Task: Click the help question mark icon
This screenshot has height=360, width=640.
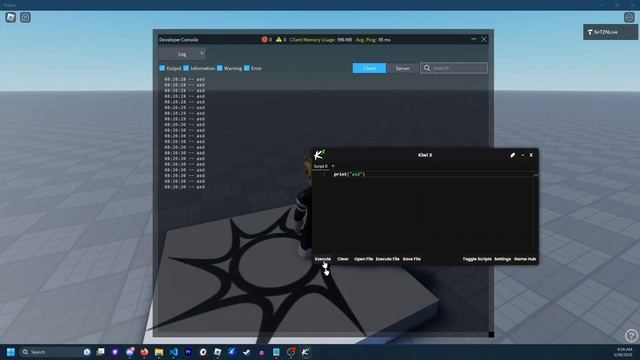Action: point(631,336)
